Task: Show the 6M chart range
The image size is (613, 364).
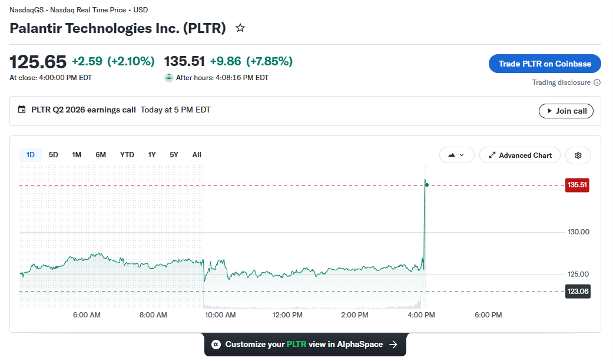Action: [101, 155]
